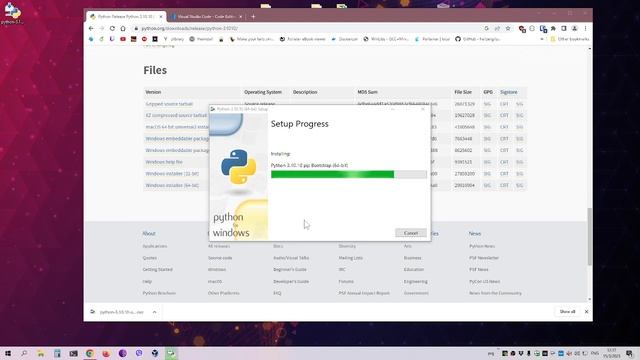This screenshot has width=640, height=360.
Task: Open the Engineering footer link
Action: [416, 282]
